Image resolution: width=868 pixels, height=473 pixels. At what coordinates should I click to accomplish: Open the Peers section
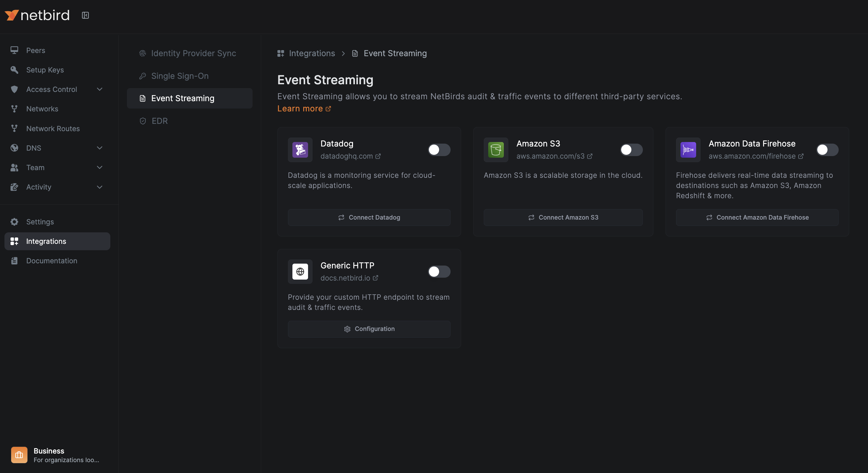click(35, 50)
